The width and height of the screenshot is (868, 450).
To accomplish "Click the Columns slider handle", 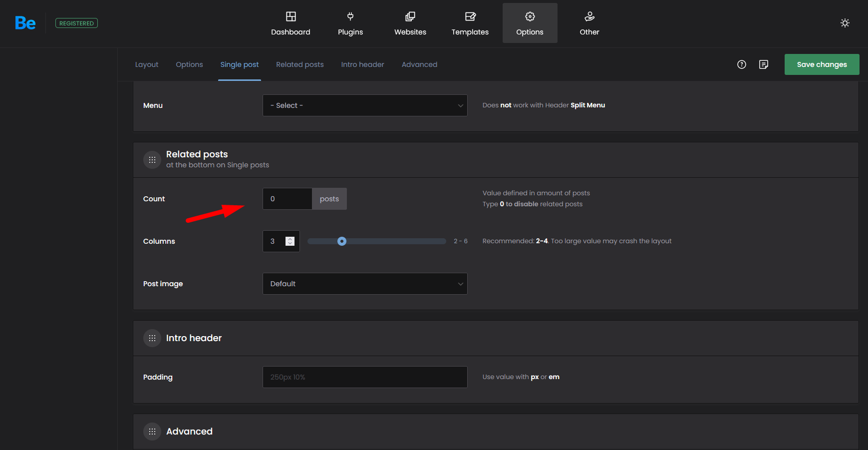I will coord(342,241).
